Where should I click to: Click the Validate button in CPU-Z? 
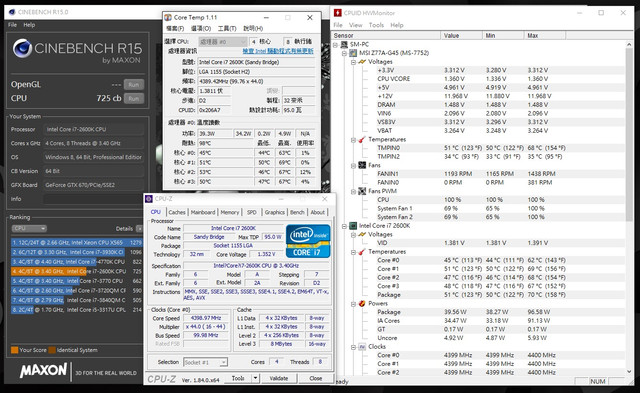click(279, 379)
